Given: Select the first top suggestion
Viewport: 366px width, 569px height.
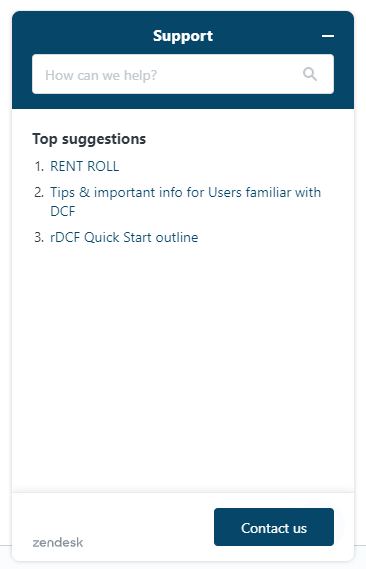Looking at the screenshot, I should [x=85, y=166].
